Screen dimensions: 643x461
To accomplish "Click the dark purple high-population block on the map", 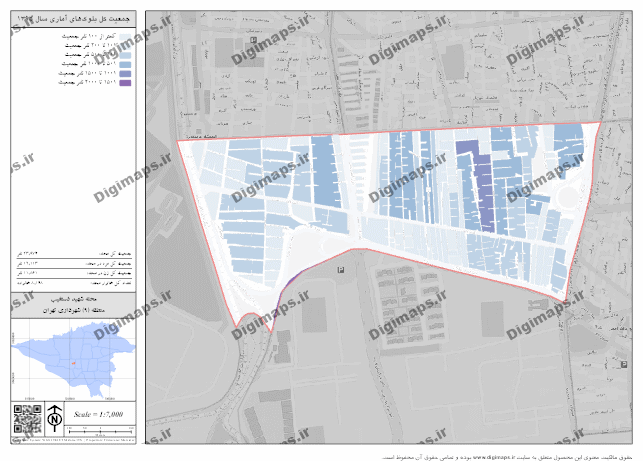I will tap(483, 189).
